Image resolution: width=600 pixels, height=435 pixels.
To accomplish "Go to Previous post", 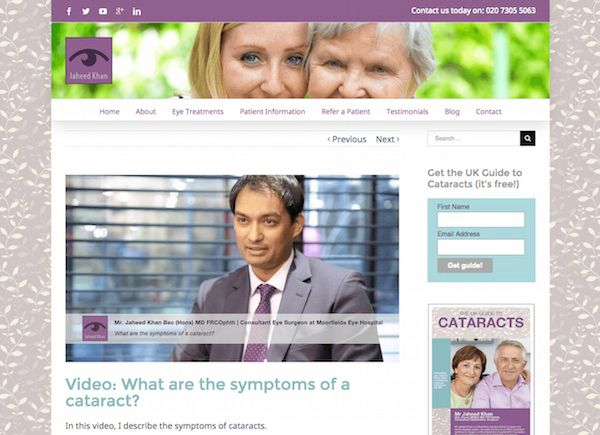I will pos(347,139).
